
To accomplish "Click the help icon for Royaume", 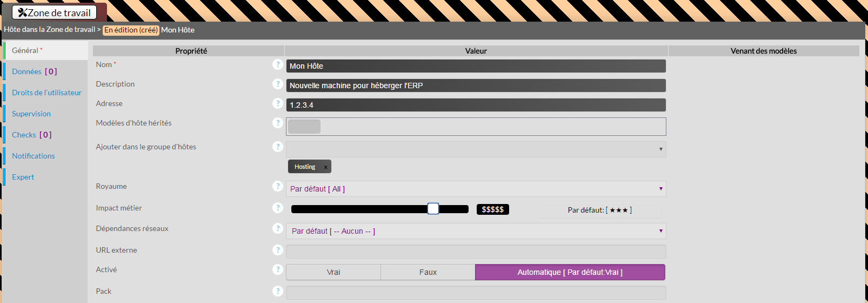I will [278, 187].
